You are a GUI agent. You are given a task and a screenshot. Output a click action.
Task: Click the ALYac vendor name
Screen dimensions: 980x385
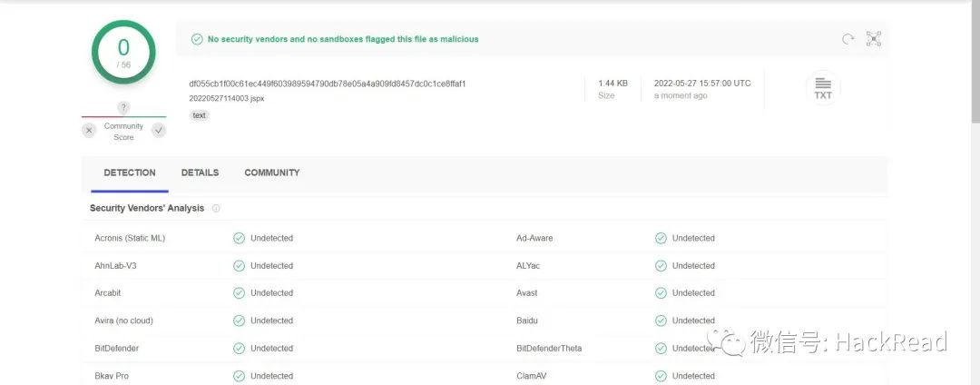[x=528, y=266]
